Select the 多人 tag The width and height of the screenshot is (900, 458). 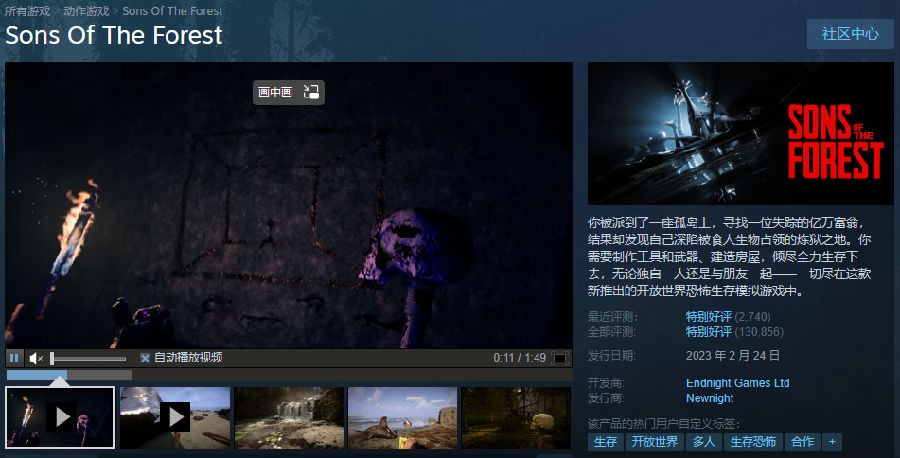(704, 441)
